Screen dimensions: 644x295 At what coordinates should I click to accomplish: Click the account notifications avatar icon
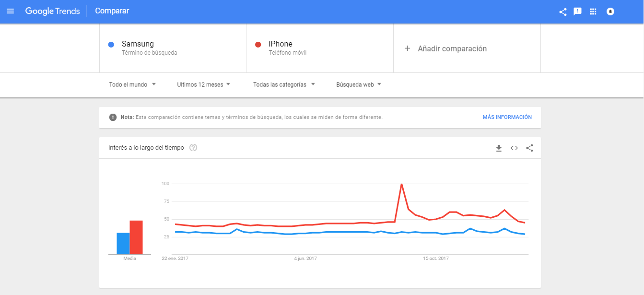point(610,12)
